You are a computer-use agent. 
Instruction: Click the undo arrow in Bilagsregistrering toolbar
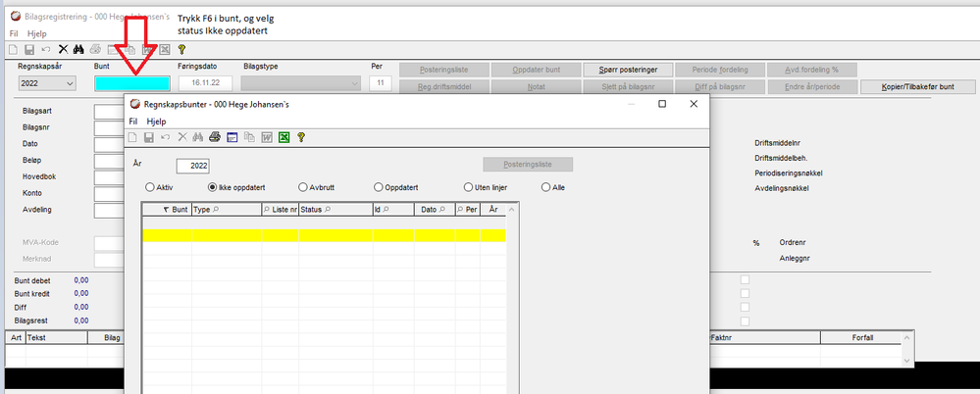[46, 49]
